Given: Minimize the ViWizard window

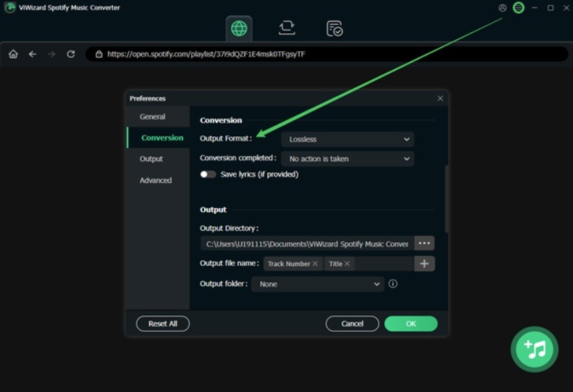Looking at the screenshot, I should tap(535, 8).
